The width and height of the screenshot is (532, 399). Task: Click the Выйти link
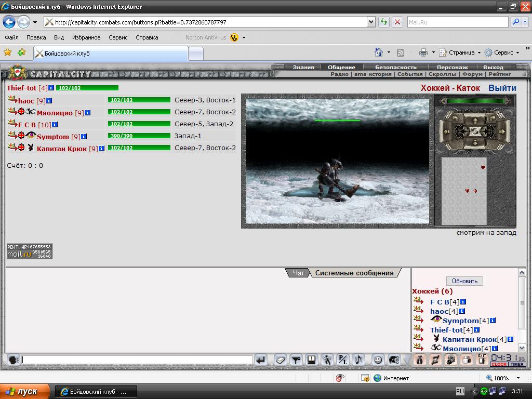pos(502,88)
